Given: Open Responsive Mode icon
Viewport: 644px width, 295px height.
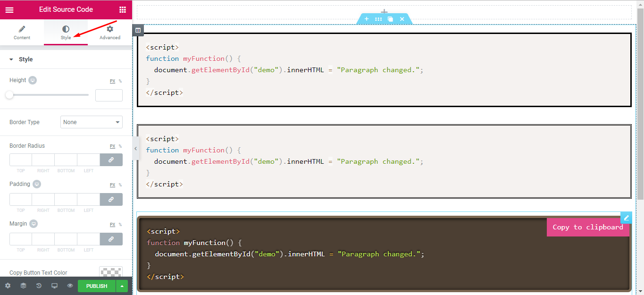Looking at the screenshot, I should pos(54,286).
